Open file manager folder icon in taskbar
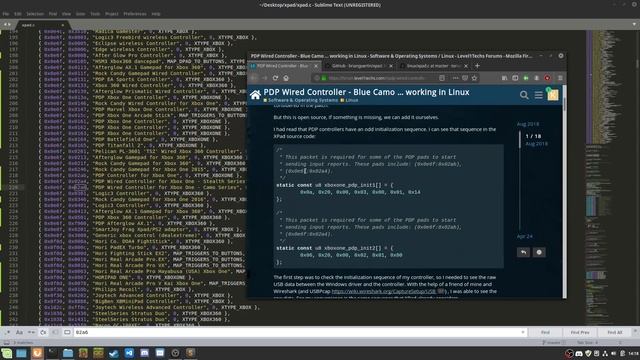The width and height of the screenshot is (640, 360). 68,353
